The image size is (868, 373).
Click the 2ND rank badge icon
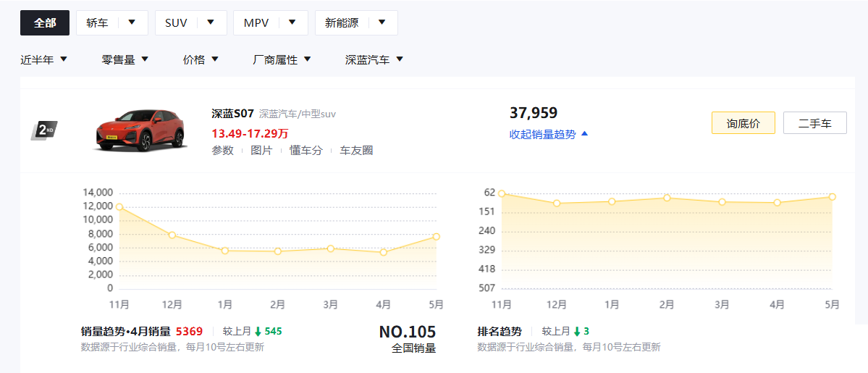[44, 131]
